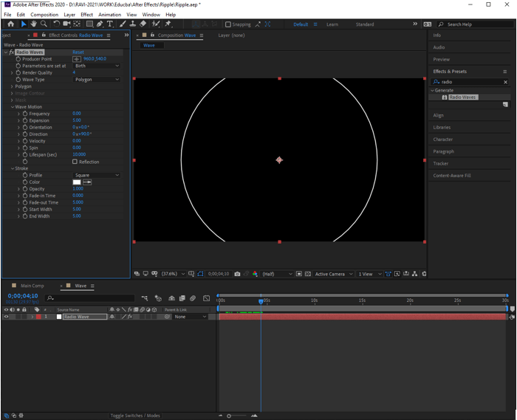Click the Composition Mini-Flowchart icon in timeline
The width and height of the screenshot is (517, 420).
[x=145, y=298]
